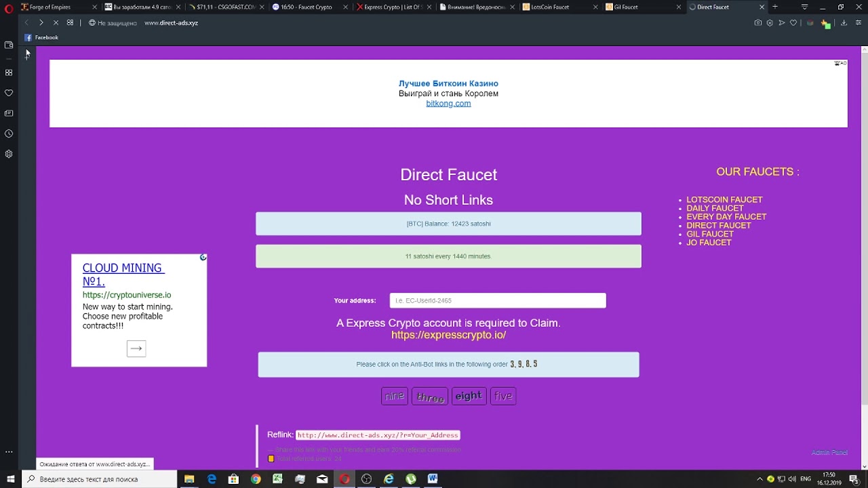Open a new tab with plus button
This screenshot has width=868, height=488.
(x=775, y=7)
